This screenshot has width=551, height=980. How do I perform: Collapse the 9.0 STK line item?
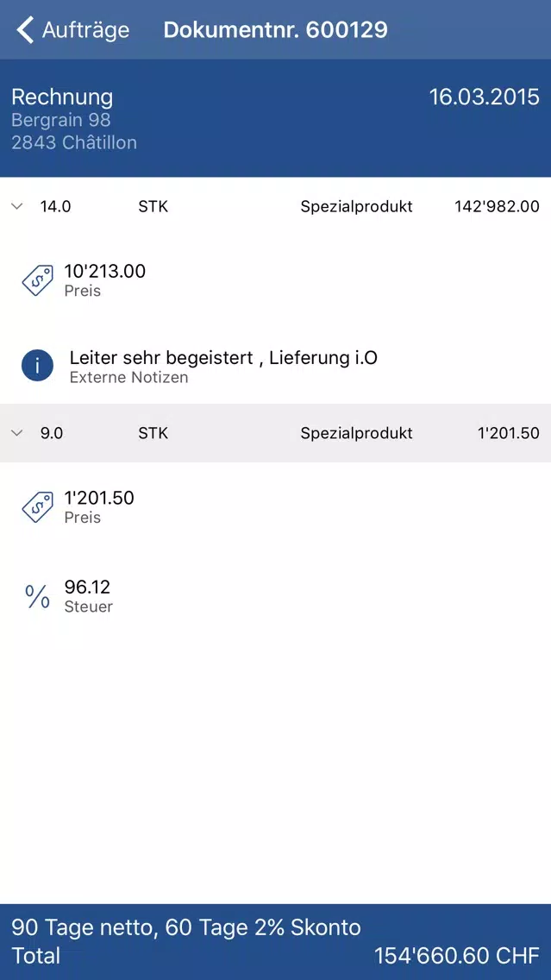coord(17,433)
